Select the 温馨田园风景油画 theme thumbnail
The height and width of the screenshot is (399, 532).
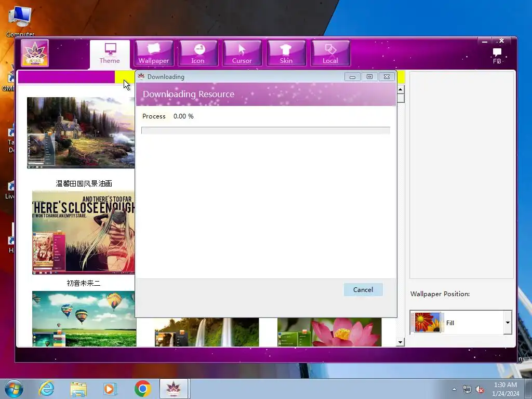[81, 132]
